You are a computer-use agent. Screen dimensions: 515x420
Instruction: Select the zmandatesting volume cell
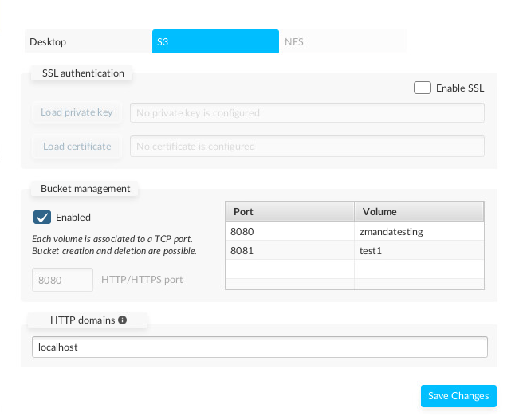click(419, 231)
